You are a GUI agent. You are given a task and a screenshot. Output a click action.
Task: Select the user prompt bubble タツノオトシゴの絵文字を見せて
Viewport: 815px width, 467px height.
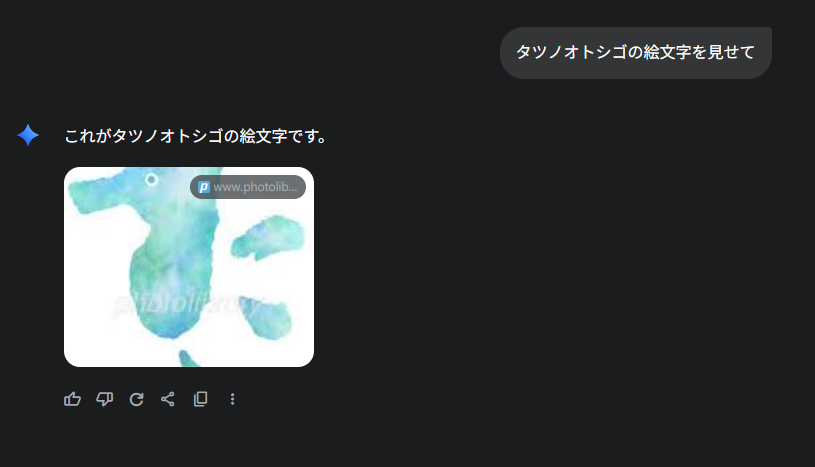point(636,53)
